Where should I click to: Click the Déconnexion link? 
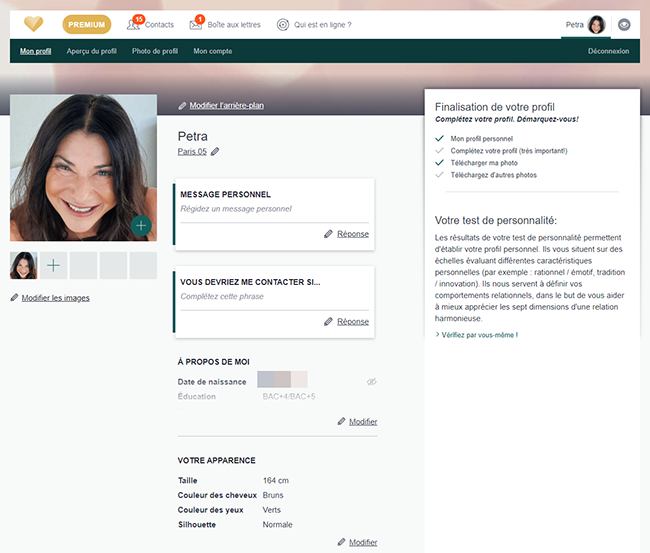[608, 51]
